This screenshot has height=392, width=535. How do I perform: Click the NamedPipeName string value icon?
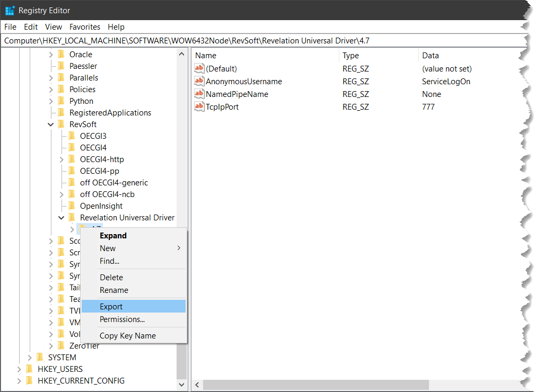(199, 94)
